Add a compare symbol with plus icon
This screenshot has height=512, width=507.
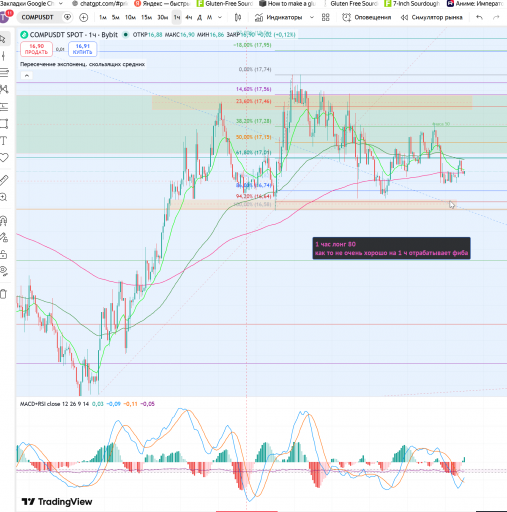[84, 17]
